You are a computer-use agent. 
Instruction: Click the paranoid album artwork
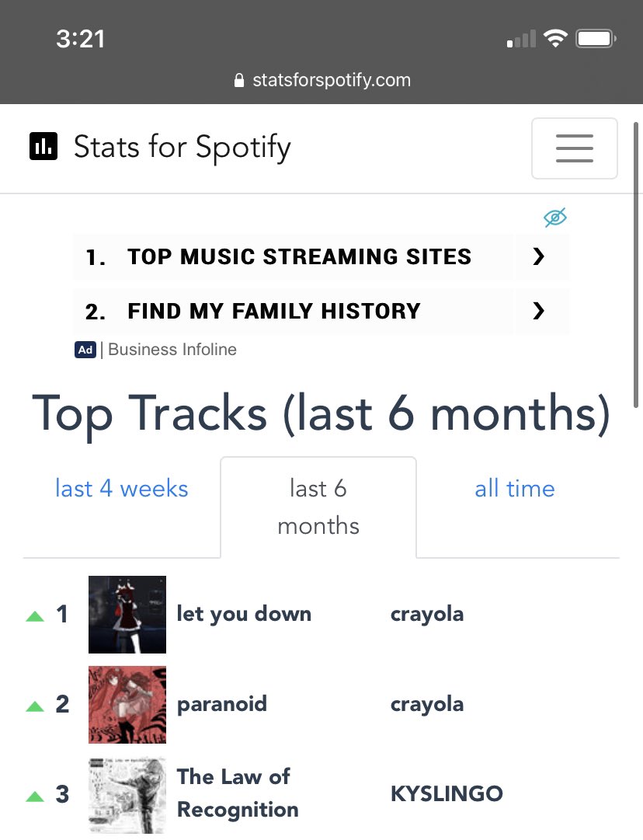click(x=127, y=705)
